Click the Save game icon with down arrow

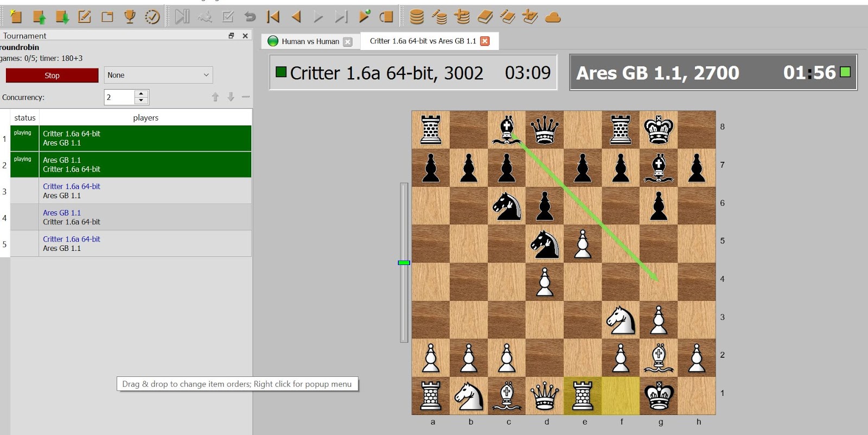click(x=62, y=17)
